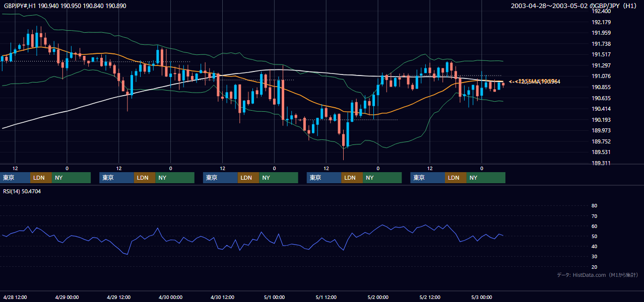Screen dimensions: 644x302
Task: Select the 2003-04-28〜2003-05-02 GBP/JPY chart title
Action: point(574,6)
